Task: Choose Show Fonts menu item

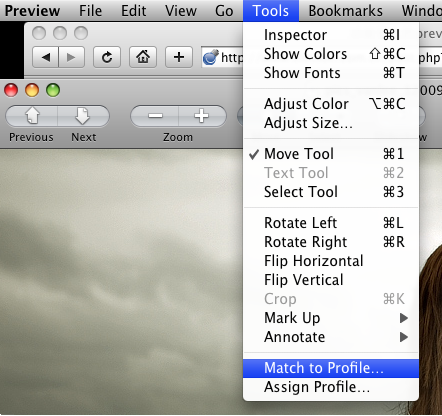Action: 331,73
